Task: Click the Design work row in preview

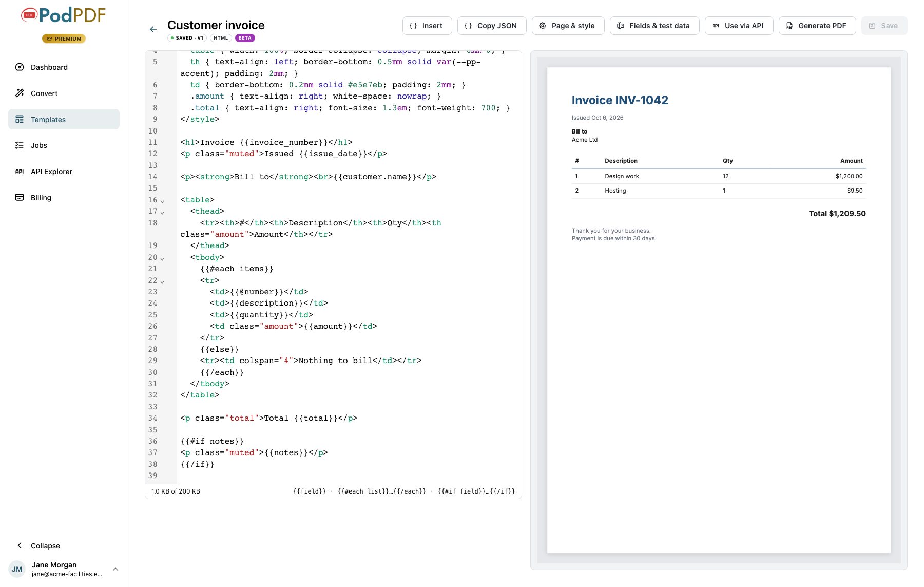Action: pos(719,176)
